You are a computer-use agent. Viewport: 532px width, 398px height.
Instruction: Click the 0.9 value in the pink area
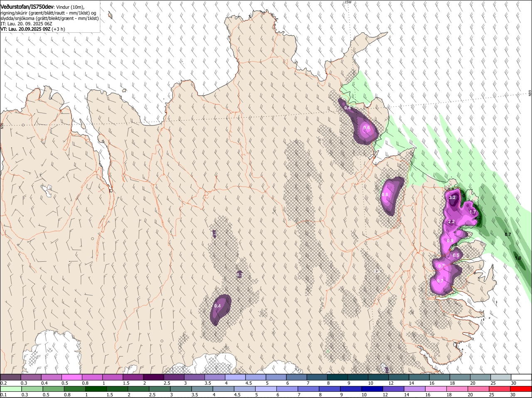pos(450,241)
